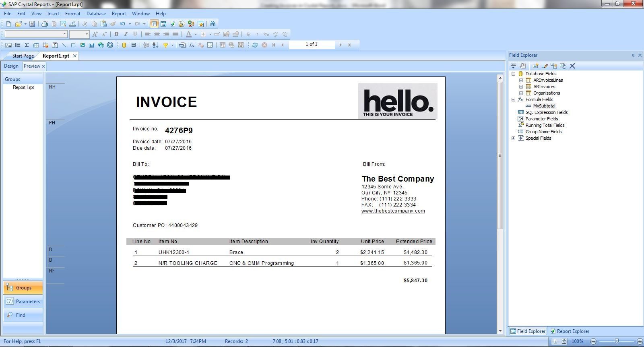644x347 pixels.
Task: Insert a box with the rectangle tool
Action: coord(73,45)
